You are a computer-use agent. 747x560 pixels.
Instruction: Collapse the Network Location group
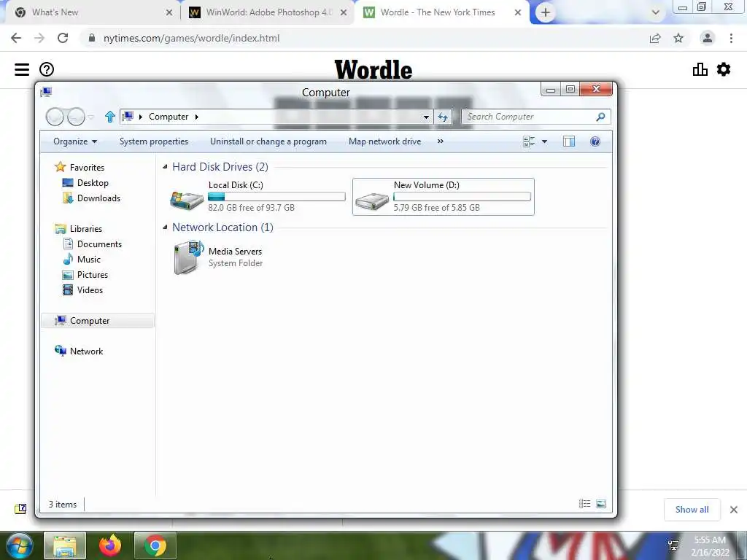click(x=165, y=227)
